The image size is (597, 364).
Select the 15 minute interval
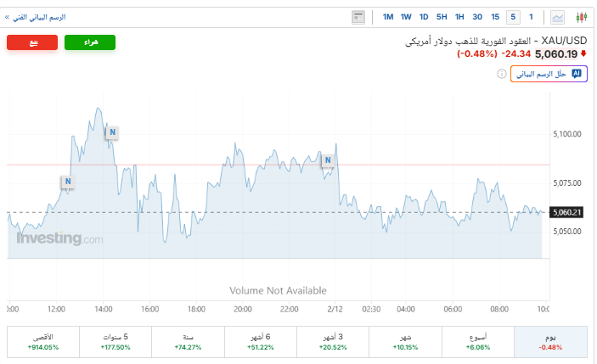pyautogui.click(x=495, y=17)
